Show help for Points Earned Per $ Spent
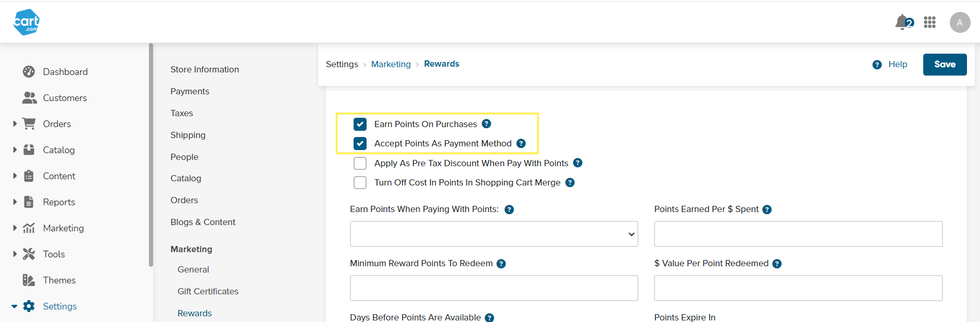Screen dimensions: 980x322 [767, 209]
